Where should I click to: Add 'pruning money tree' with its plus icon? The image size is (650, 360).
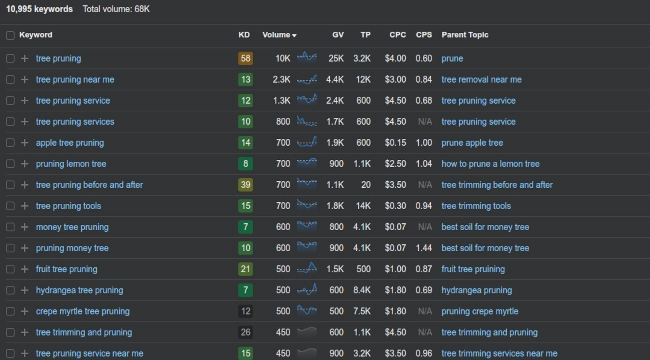(24, 248)
